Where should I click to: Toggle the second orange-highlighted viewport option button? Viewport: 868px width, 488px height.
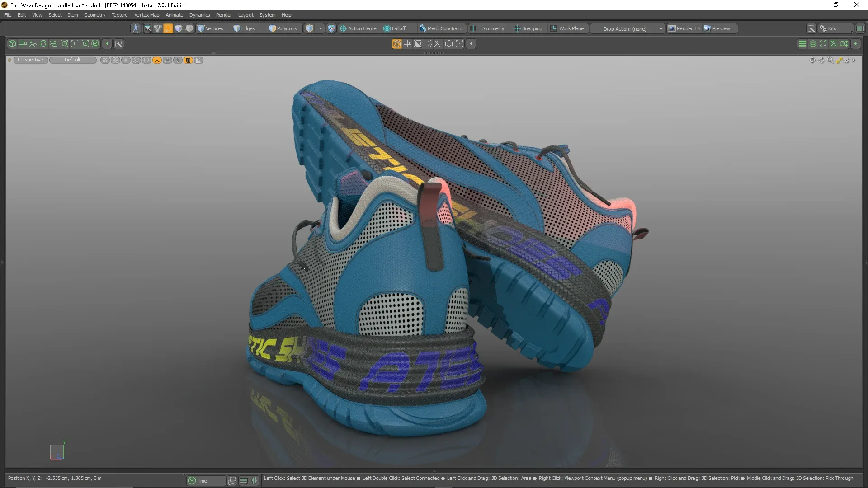(188, 60)
